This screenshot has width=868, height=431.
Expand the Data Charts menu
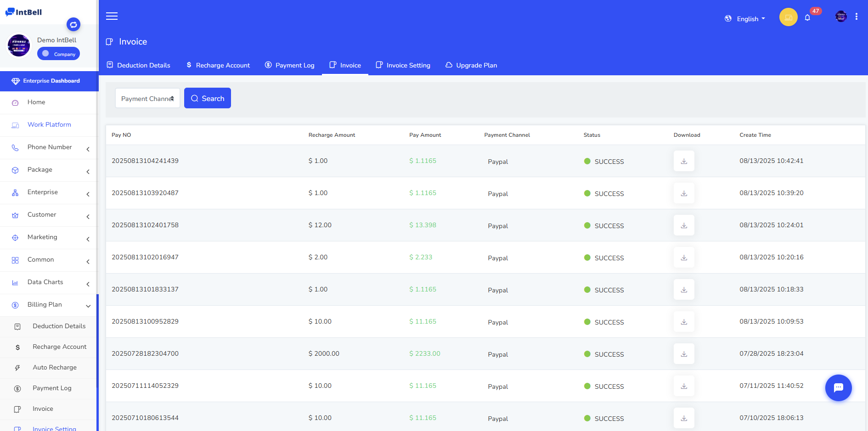click(49, 282)
